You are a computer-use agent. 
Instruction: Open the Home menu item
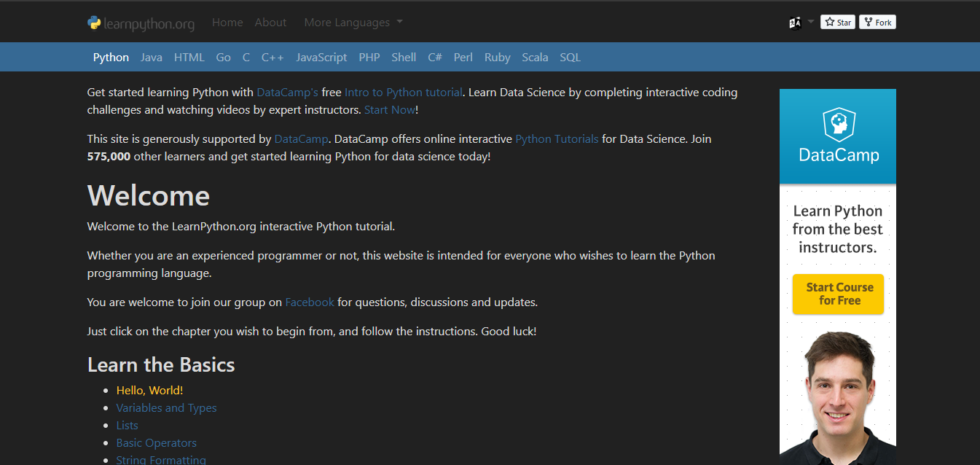pyautogui.click(x=227, y=22)
